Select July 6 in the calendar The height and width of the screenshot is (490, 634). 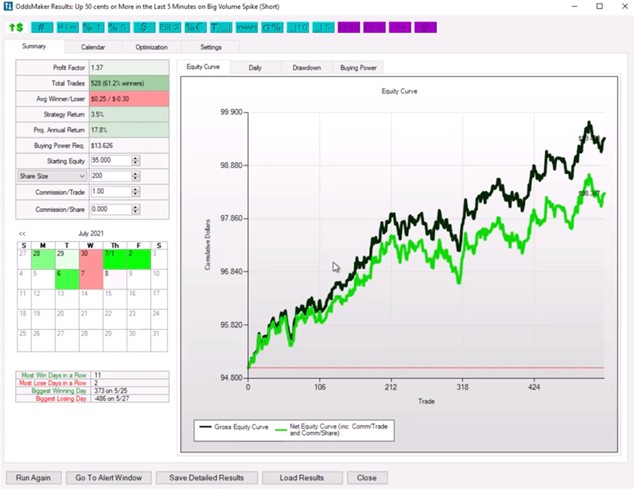coord(64,274)
